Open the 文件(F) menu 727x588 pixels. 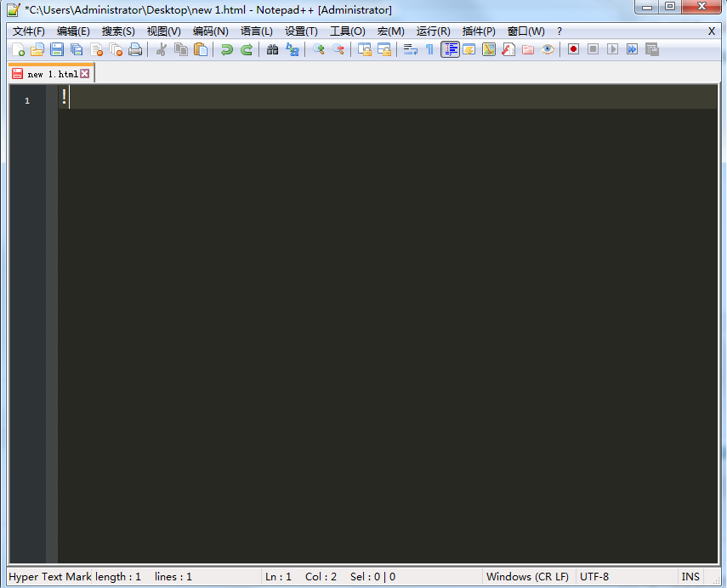point(29,31)
